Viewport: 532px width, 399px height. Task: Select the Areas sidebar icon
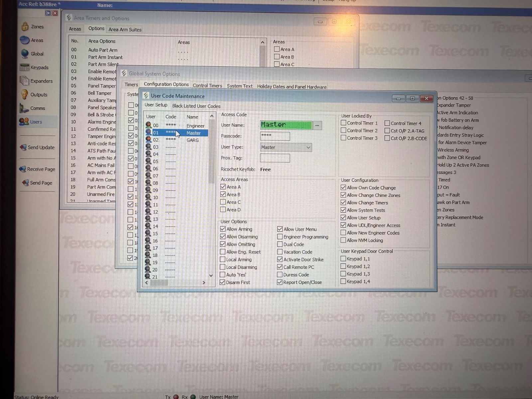(25, 40)
